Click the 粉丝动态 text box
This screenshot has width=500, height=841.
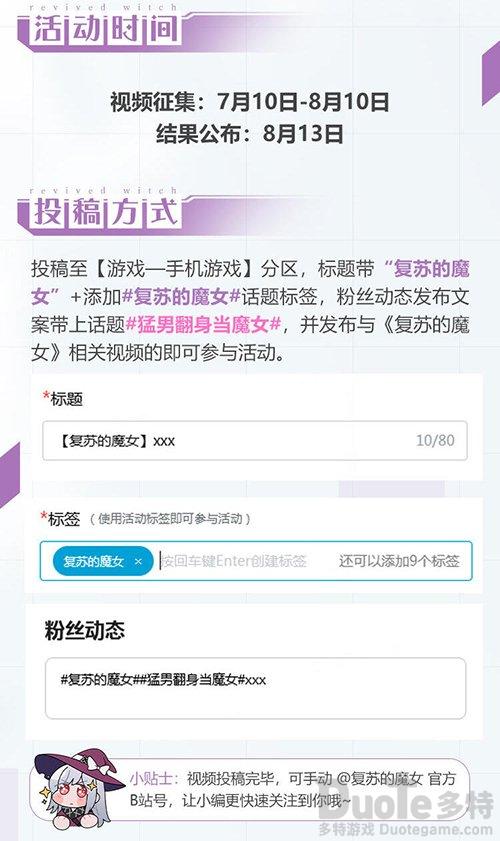click(255, 688)
